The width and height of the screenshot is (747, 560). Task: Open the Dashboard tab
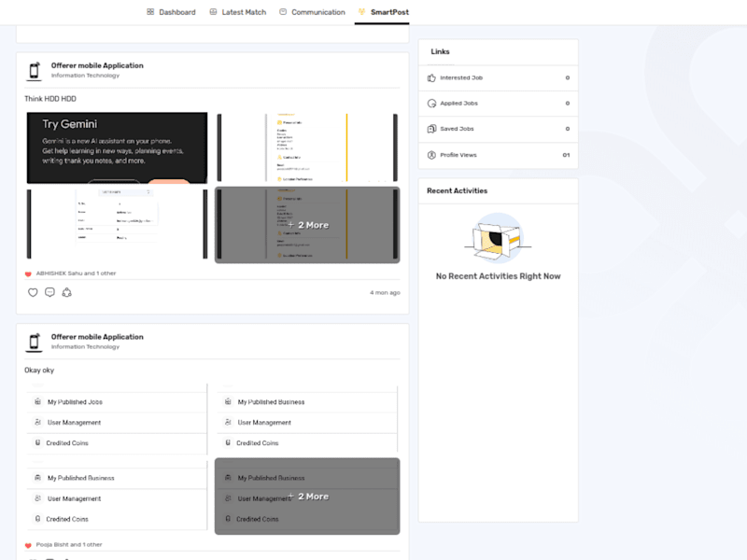(171, 12)
